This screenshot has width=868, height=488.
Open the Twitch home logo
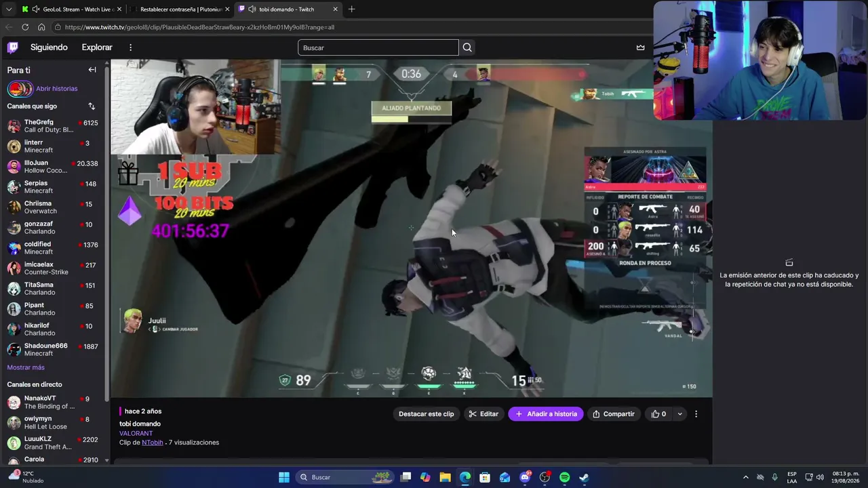click(13, 47)
